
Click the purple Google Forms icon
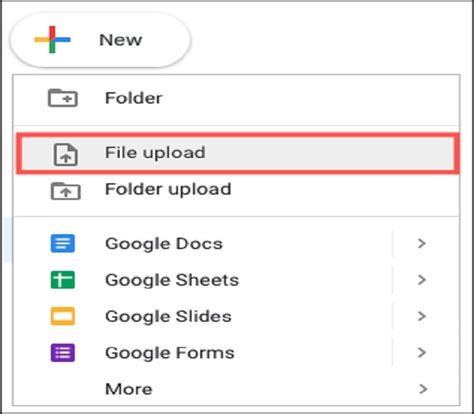pos(63,353)
